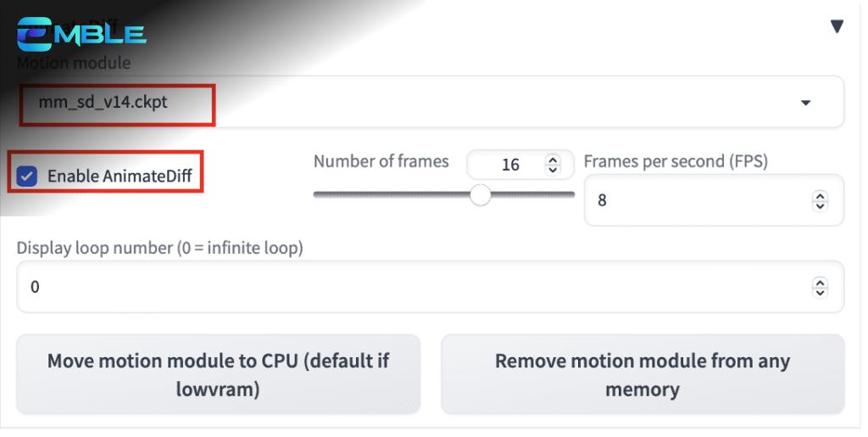The height and width of the screenshot is (437, 868).
Task: Collapse the AnimateDiff panel with the triangle
Action: pyautogui.click(x=837, y=26)
